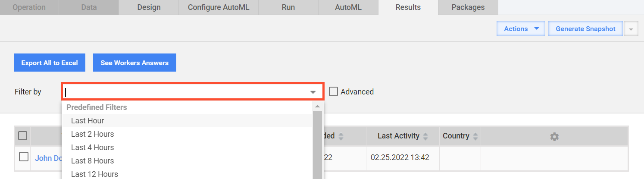Viewport: 644px width, 179px height.
Task: Go to the Design tab
Action: [149, 7]
